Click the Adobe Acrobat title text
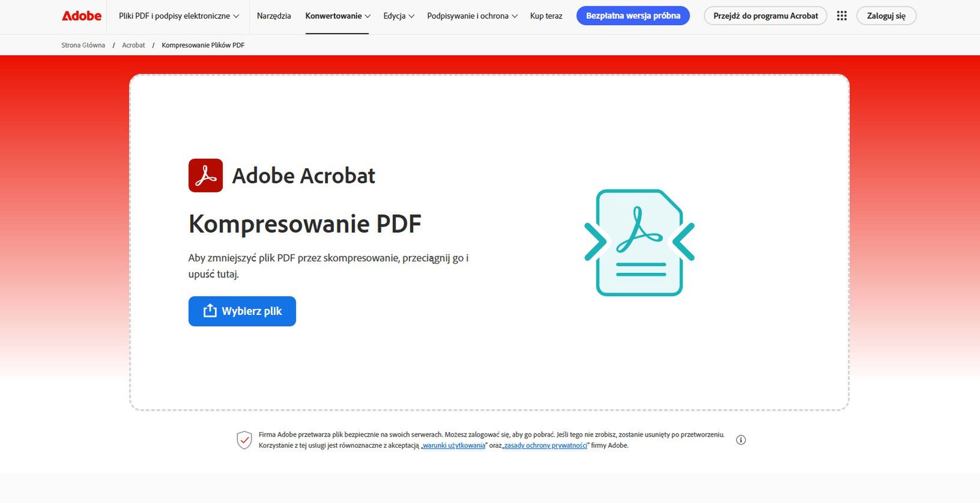980x503 pixels. click(303, 175)
